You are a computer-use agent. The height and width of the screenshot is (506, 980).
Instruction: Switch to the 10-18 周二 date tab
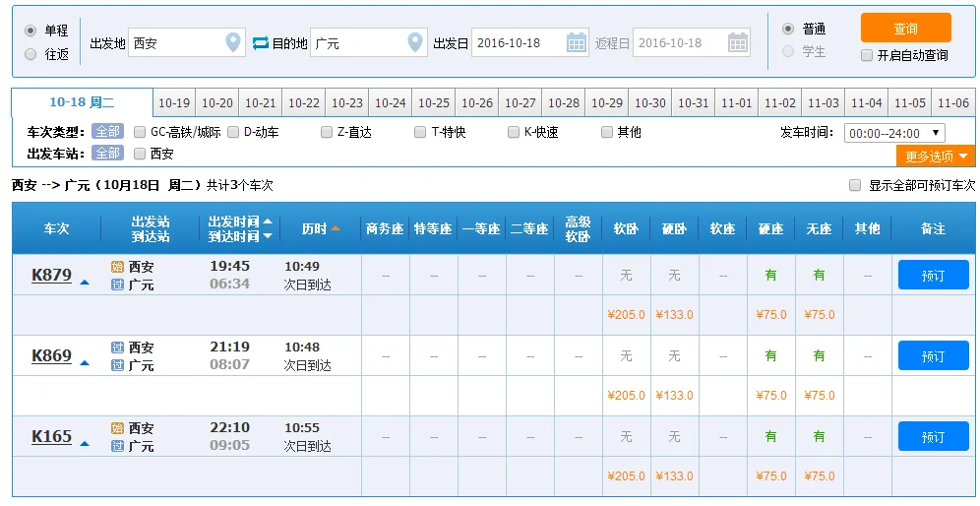(x=82, y=102)
